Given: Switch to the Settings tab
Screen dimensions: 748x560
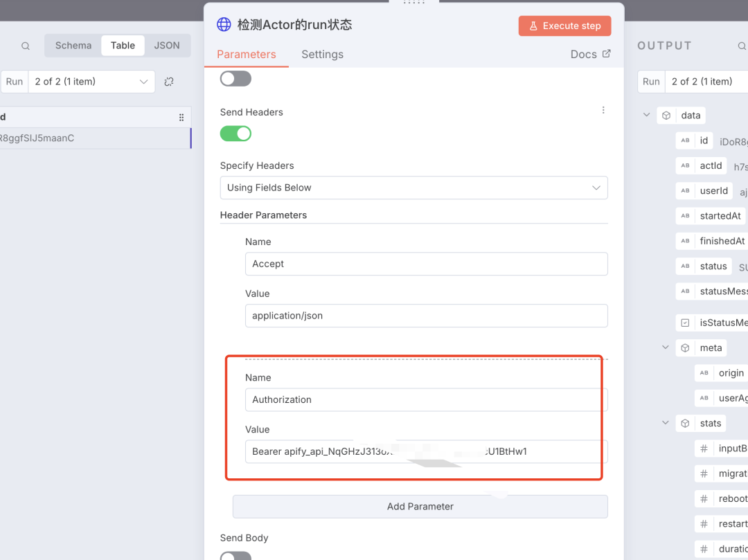Looking at the screenshot, I should point(322,54).
